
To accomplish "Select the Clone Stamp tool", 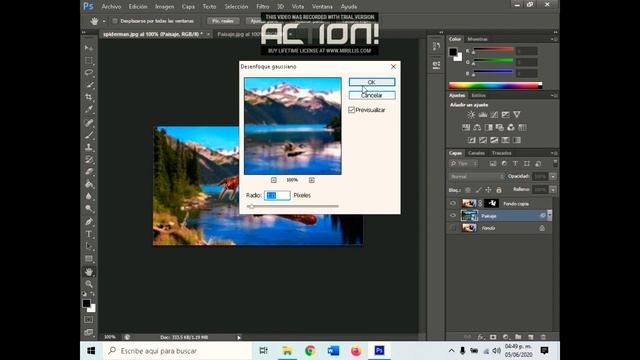I will [x=89, y=147].
